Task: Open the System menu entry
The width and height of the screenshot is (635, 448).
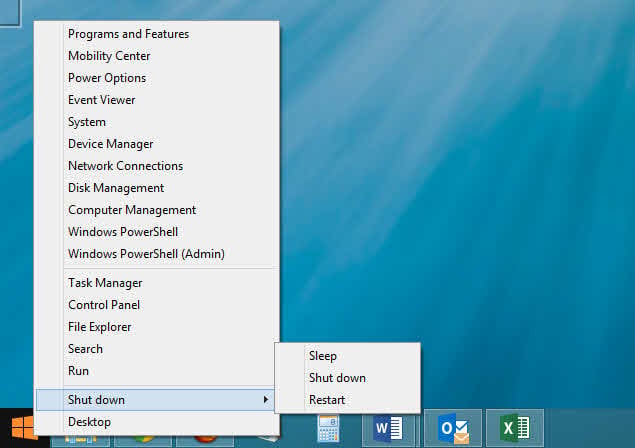Action: click(157, 122)
